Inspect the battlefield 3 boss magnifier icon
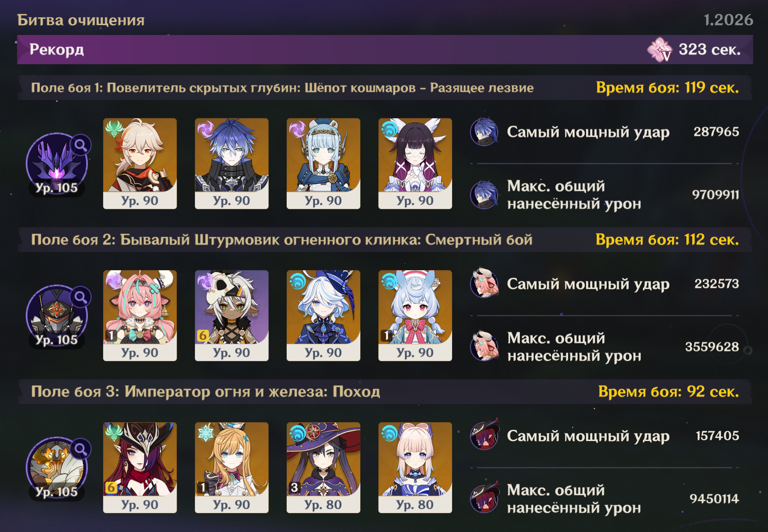The width and height of the screenshot is (768, 532). (x=81, y=449)
